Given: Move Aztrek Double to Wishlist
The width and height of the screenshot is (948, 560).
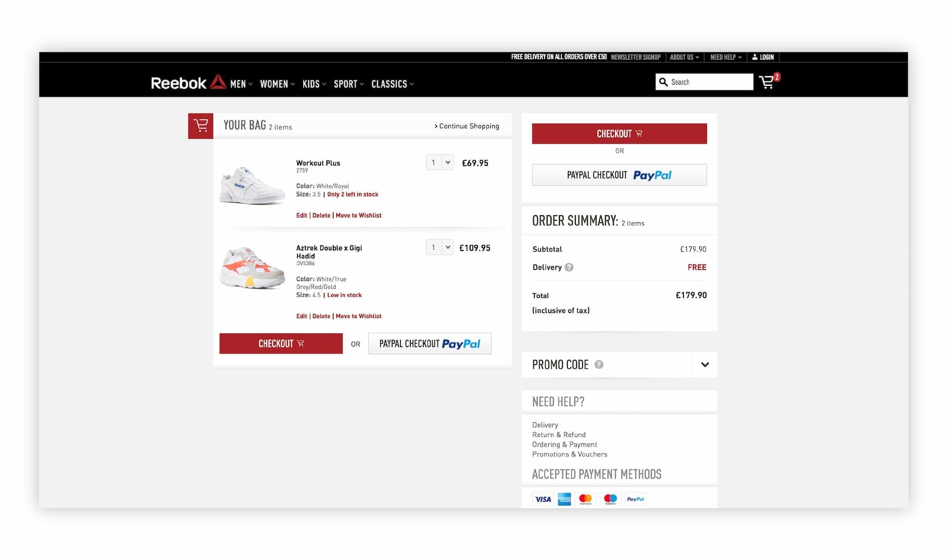Looking at the screenshot, I should [358, 316].
